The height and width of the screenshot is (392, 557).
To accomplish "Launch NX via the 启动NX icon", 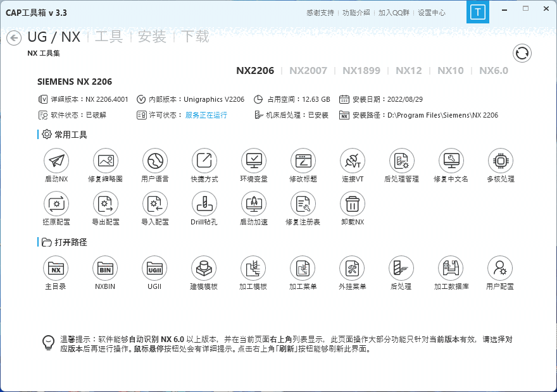I will tap(56, 161).
